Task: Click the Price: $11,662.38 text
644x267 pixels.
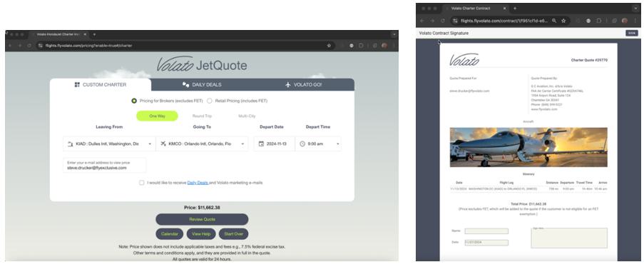Action: 202,208
